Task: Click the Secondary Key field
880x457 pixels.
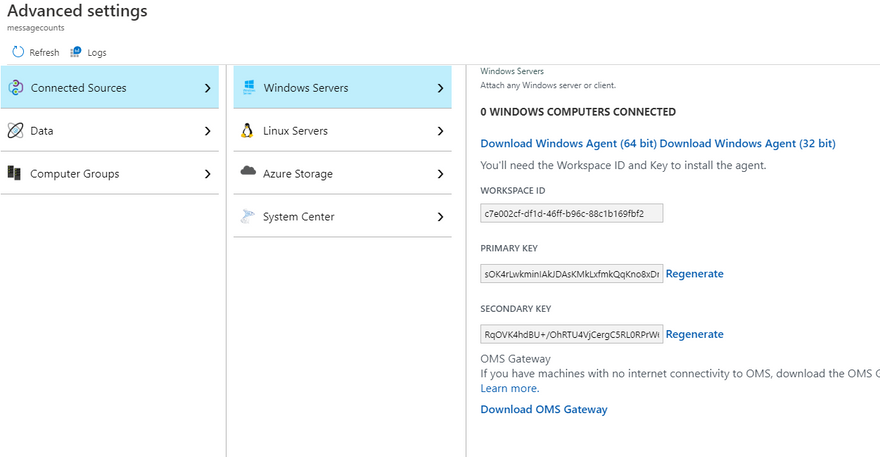Action: pyautogui.click(x=571, y=334)
